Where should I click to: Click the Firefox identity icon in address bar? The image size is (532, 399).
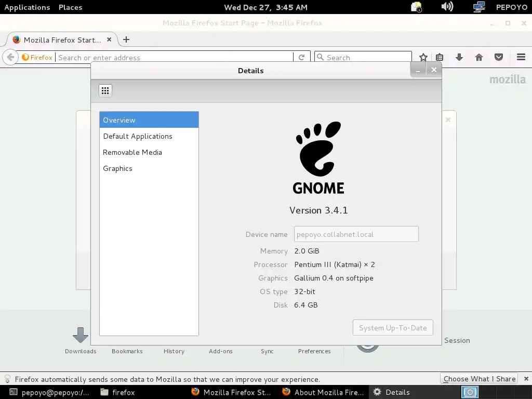click(x=37, y=57)
